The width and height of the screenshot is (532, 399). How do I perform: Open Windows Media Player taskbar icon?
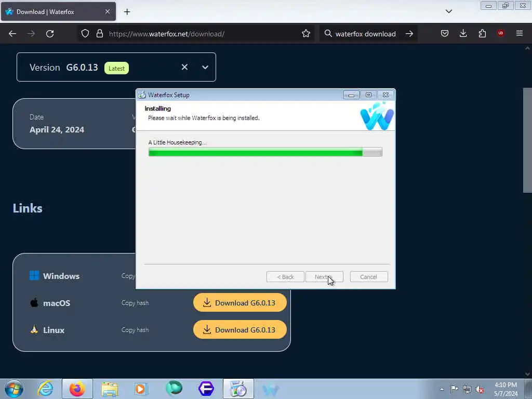point(141,389)
